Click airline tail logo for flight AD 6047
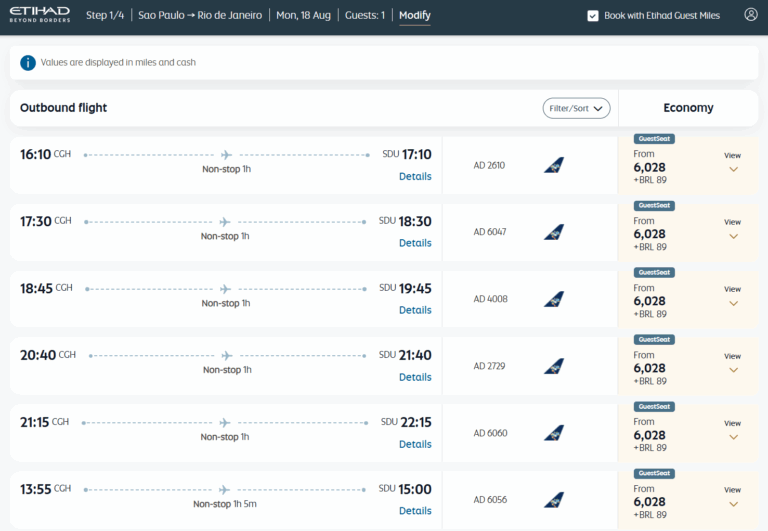 553,232
